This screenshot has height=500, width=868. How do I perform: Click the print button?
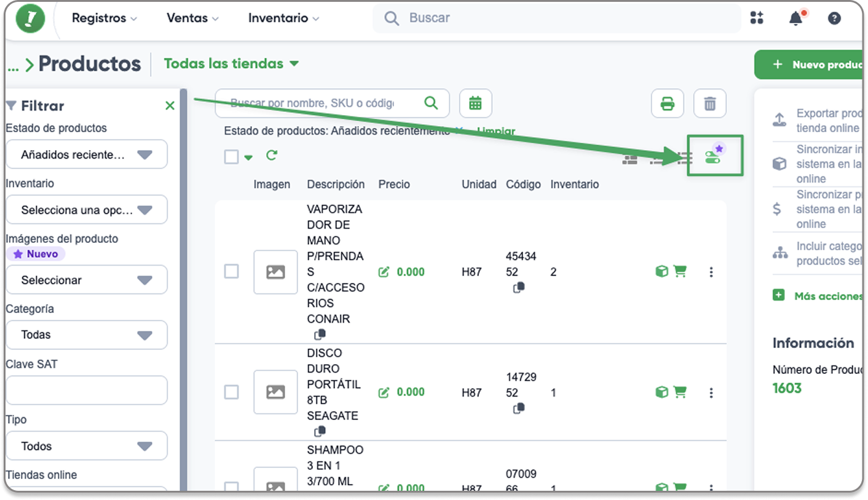[x=668, y=103]
